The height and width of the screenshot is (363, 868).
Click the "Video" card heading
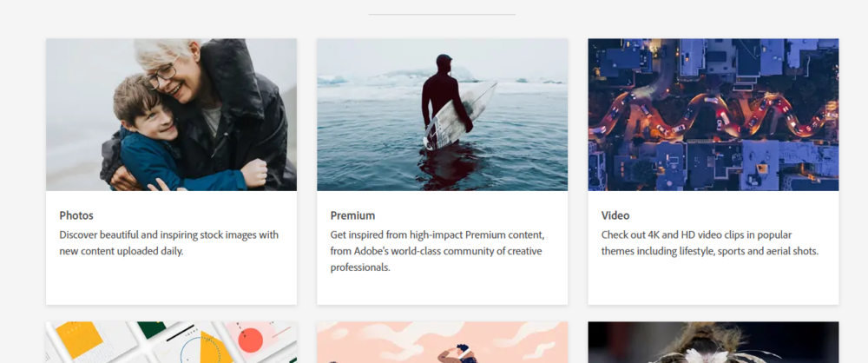pyautogui.click(x=615, y=215)
